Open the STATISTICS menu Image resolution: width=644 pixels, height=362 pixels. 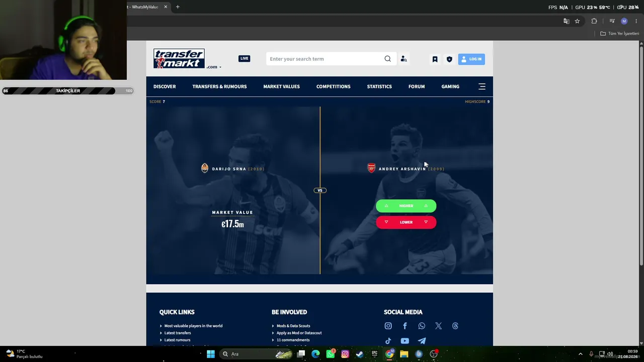coord(379,86)
